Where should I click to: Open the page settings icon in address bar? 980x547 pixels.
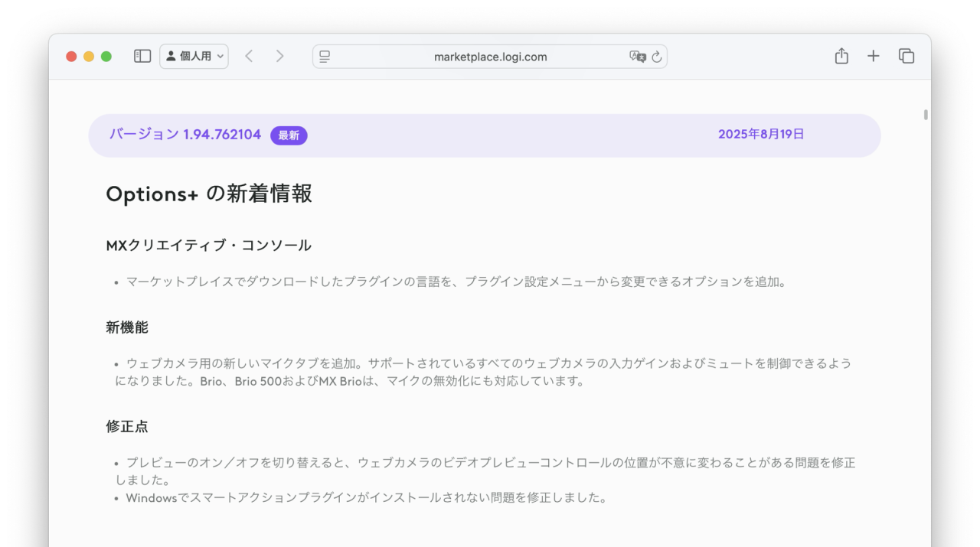(323, 56)
